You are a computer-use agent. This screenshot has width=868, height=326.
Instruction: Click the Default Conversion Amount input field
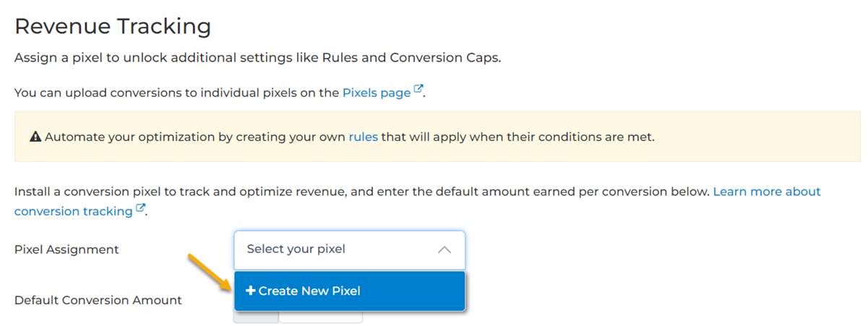pos(320,317)
